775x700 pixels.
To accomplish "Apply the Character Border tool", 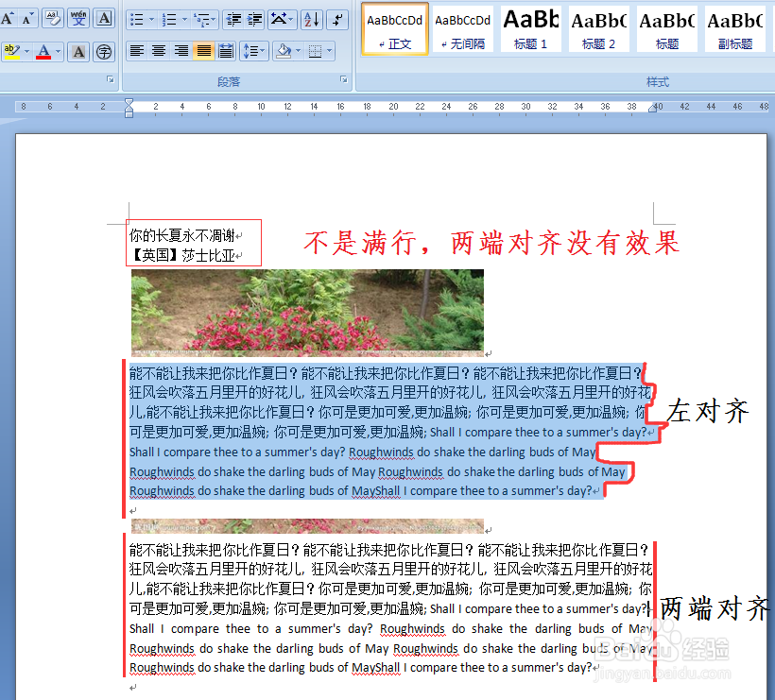I will point(104,17).
